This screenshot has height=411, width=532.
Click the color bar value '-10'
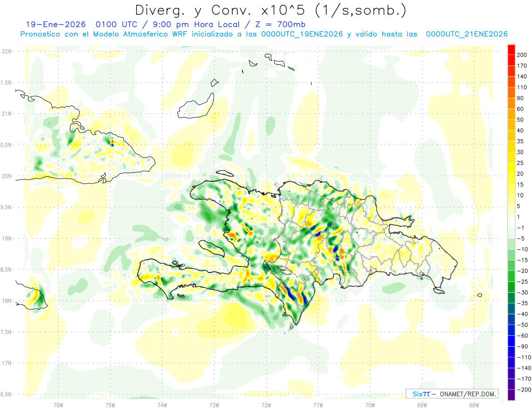[x=522, y=250]
